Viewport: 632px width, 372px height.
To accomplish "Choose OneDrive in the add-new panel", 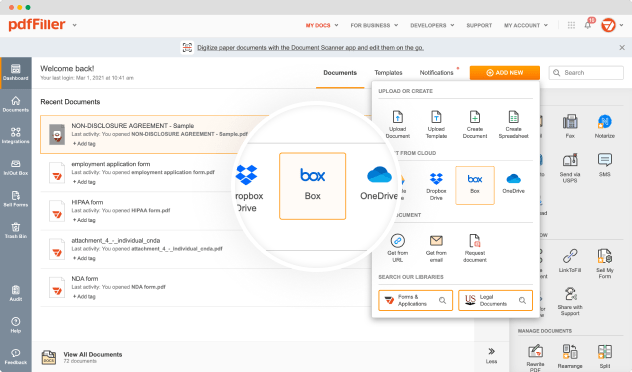I will 514,183.
